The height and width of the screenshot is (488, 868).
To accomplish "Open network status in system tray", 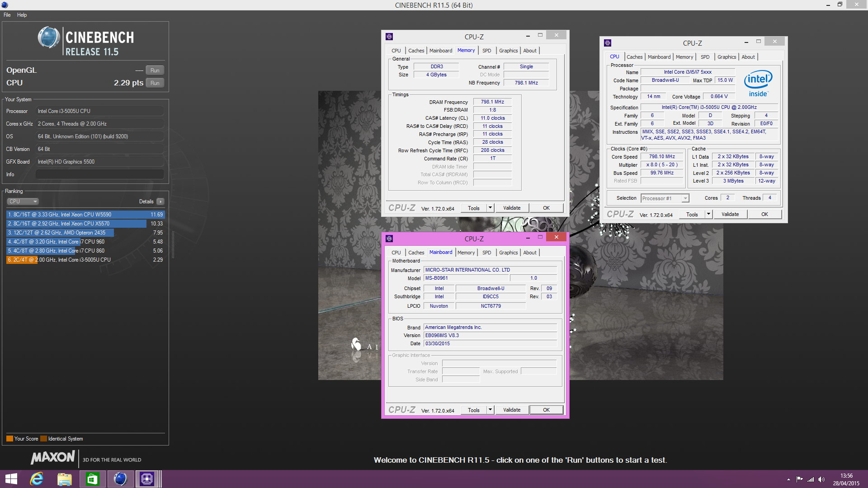I will click(811, 479).
